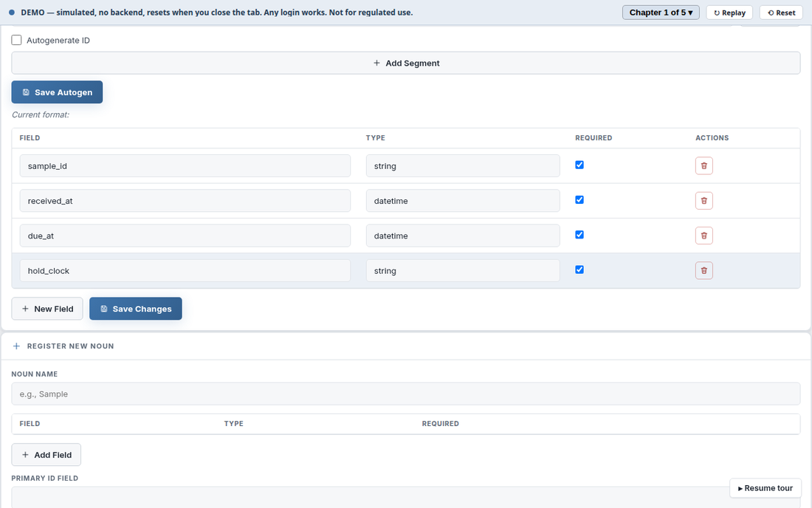Click Resume tour
Viewport: 812px width, 508px height.
[x=765, y=488]
